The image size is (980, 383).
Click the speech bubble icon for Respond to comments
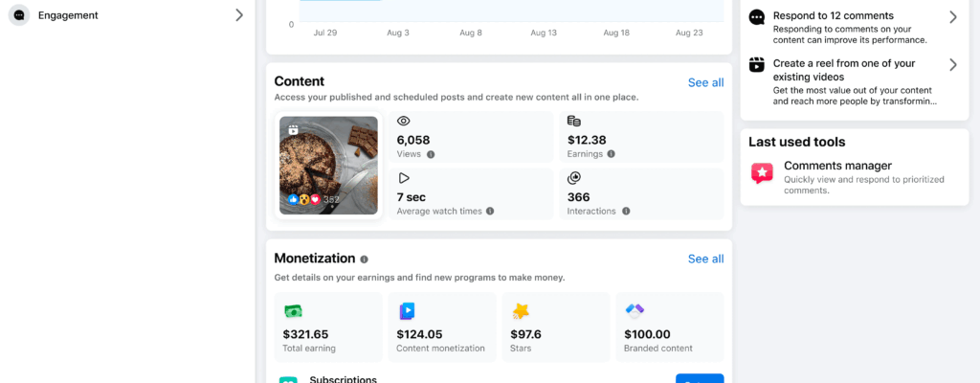point(757,18)
